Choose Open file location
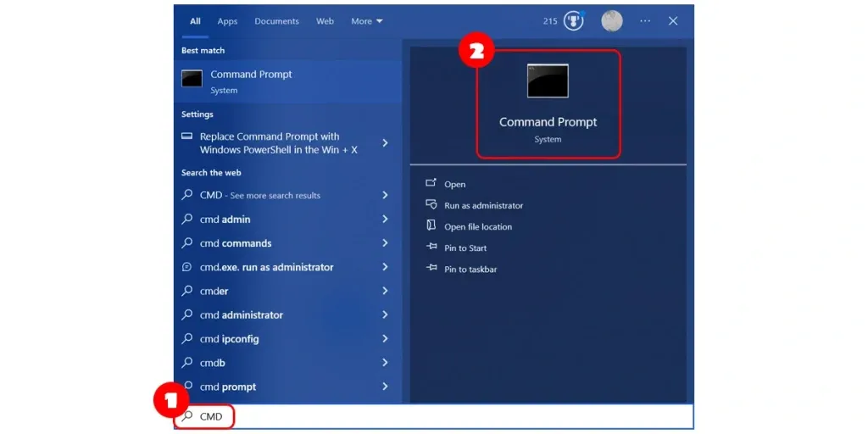868x434 pixels. 478,227
